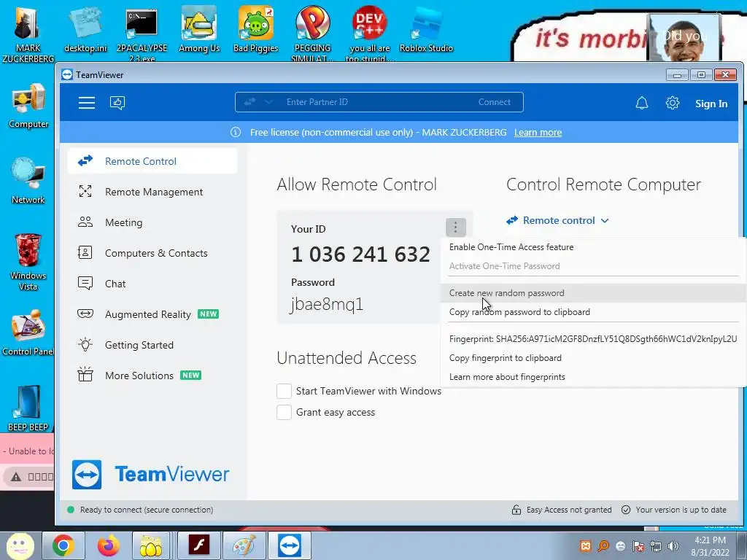Click the feedback thumbs-up icon

click(x=117, y=103)
